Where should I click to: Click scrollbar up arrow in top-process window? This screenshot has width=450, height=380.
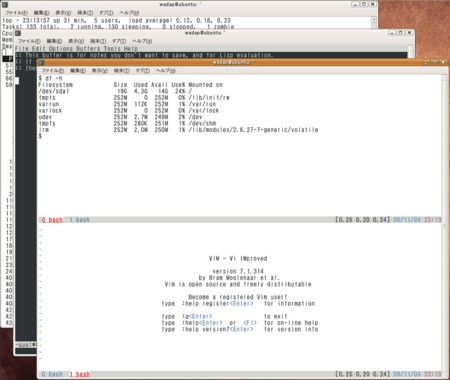(x=374, y=20)
